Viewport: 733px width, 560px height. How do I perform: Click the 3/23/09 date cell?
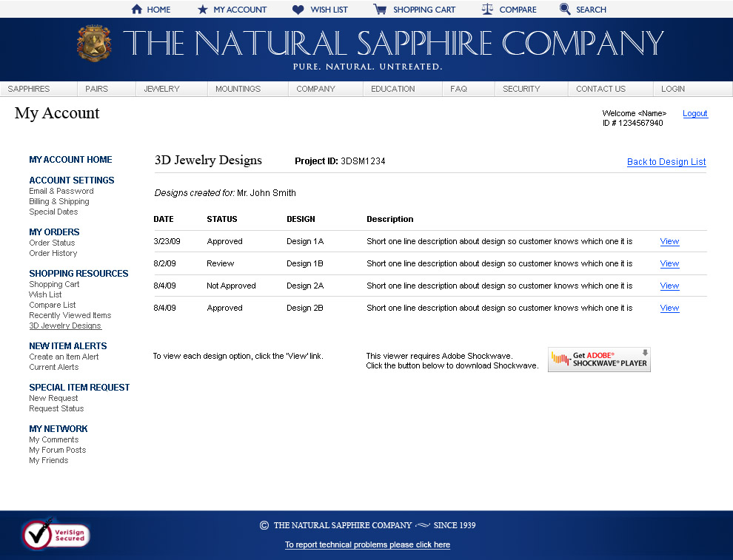[x=167, y=241]
